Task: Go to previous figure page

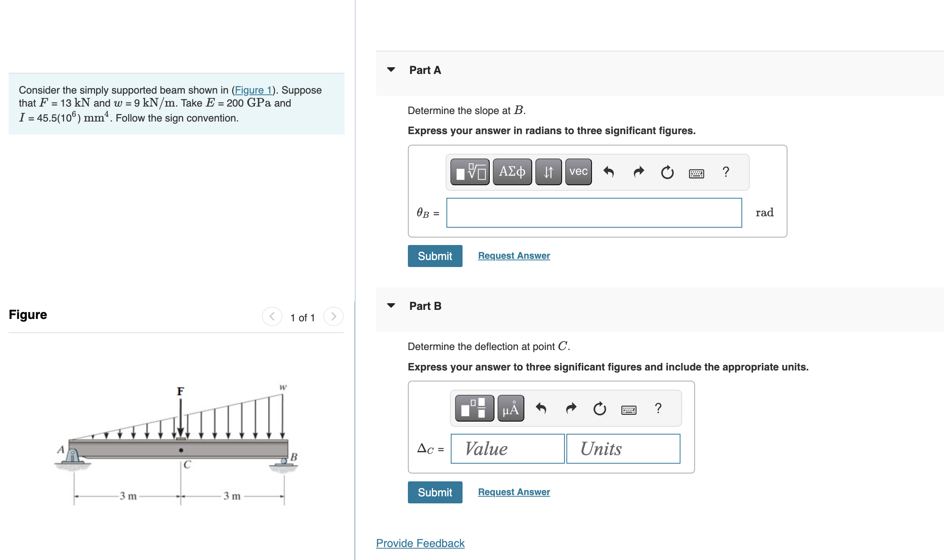Action: (x=272, y=316)
